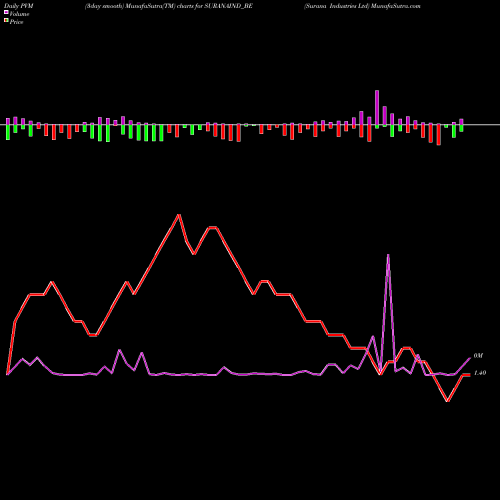
Task: Click the 0M volume end label
Action: (478, 356)
